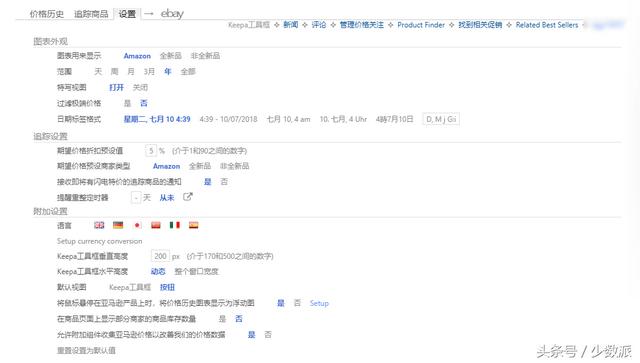Open the 价格历史 tab

47,14
